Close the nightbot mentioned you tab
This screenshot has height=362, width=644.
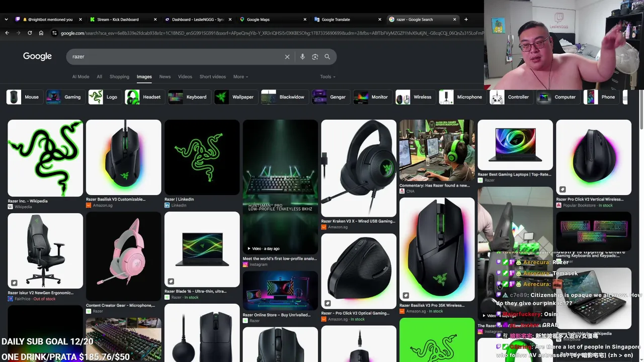coord(80,20)
